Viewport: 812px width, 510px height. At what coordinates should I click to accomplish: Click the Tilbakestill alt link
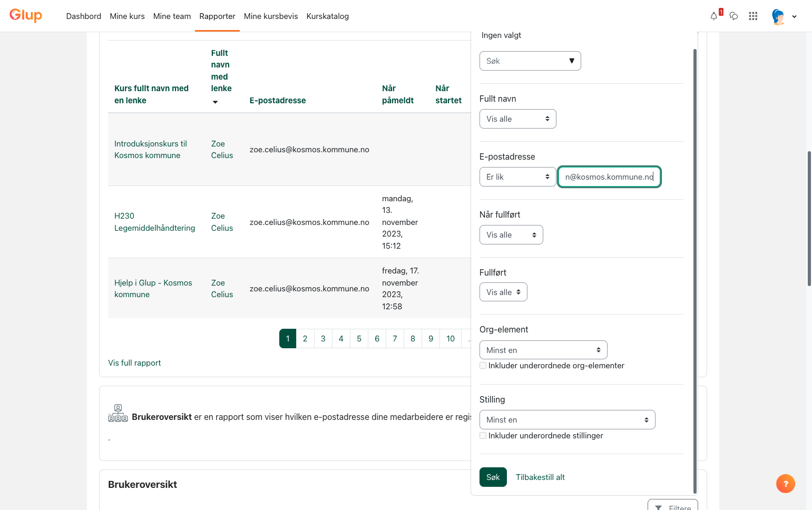click(x=540, y=477)
